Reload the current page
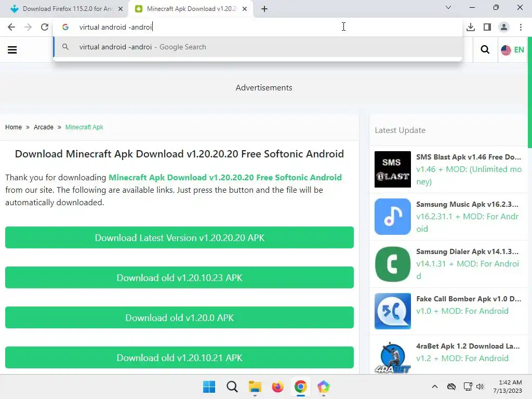Viewport: 532px width, 399px height. pyautogui.click(x=45, y=27)
